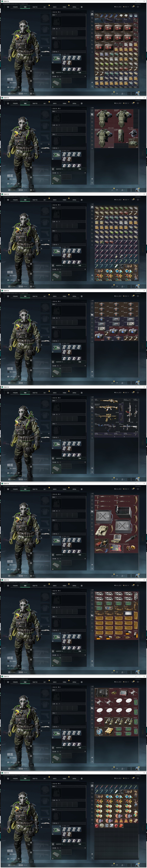
Task: Toggle 显示面罩 checkbox in gold items view
Action: (8, 661)
